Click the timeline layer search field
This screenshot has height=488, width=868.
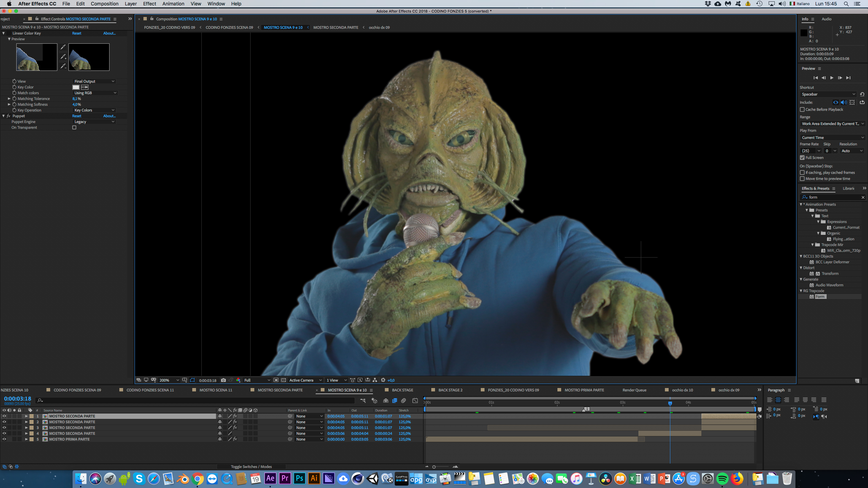click(x=195, y=401)
